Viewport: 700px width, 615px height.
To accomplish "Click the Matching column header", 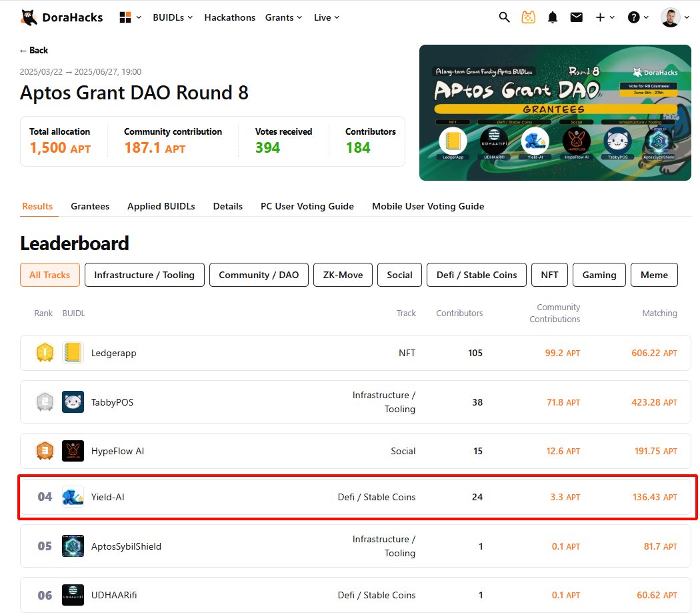I will click(x=659, y=313).
